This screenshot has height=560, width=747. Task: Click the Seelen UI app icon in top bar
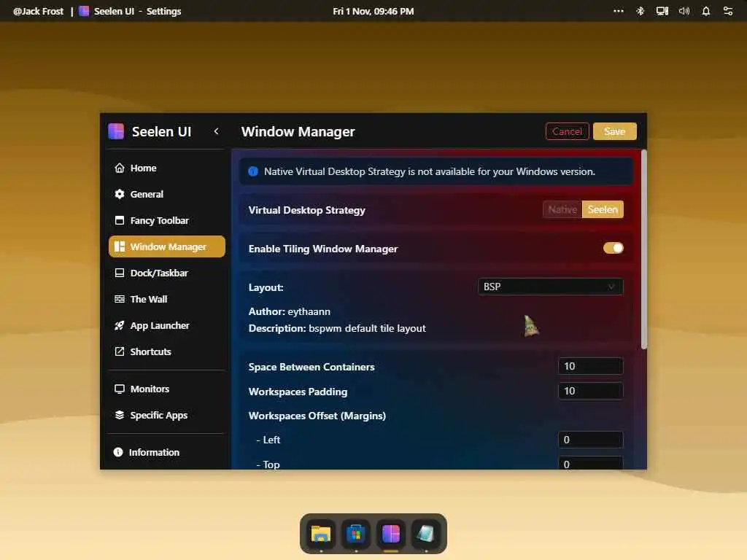coord(84,11)
